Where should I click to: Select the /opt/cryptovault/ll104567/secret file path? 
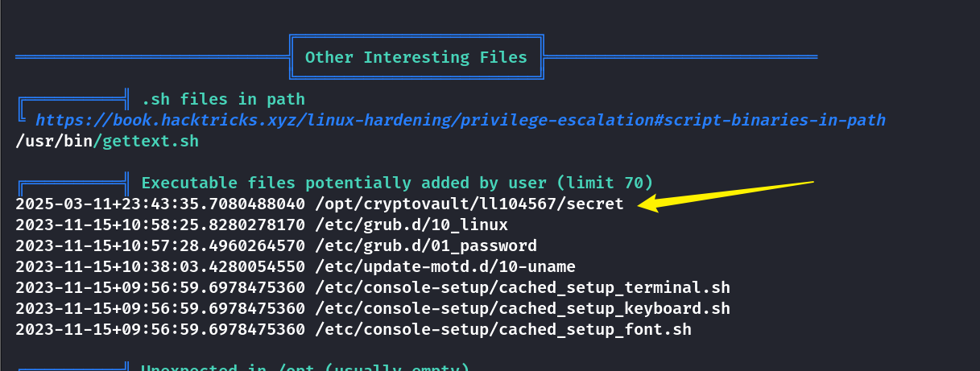click(x=469, y=204)
